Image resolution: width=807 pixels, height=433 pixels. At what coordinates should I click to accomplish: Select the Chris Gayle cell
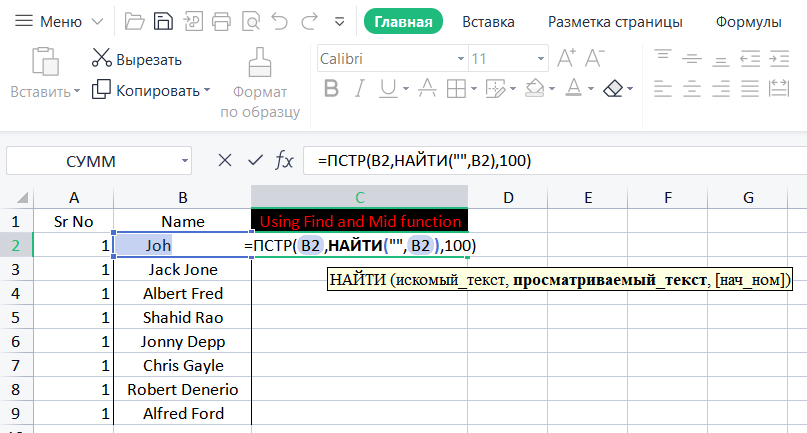(x=183, y=365)
